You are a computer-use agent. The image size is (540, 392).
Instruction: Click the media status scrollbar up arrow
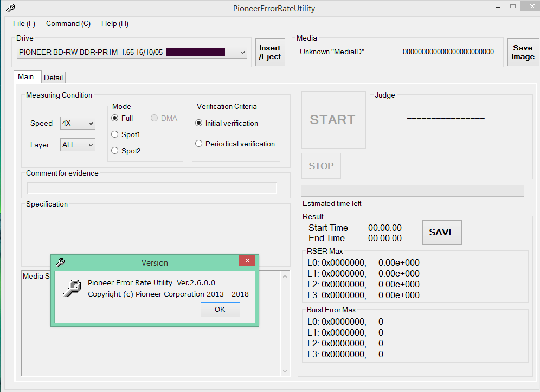(x=285, y=276)
